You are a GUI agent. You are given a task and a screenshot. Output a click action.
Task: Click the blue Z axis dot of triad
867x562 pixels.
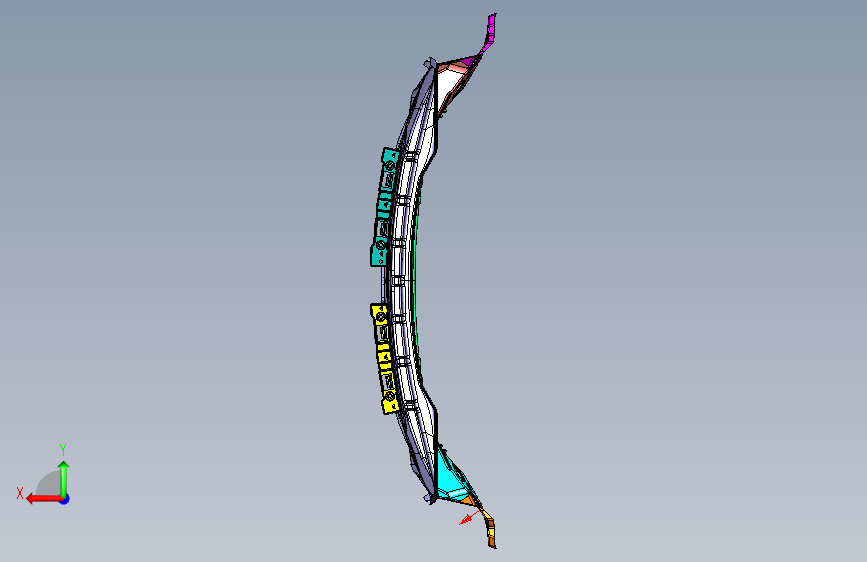(65, 499)
